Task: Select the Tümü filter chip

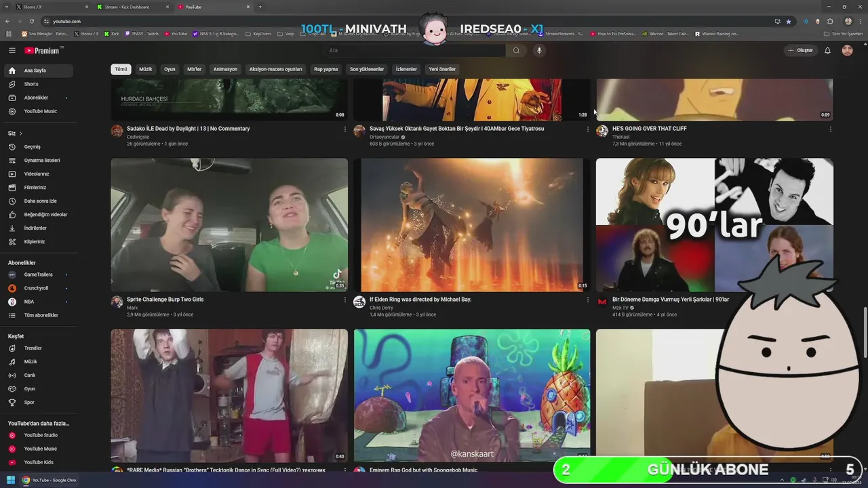Action: 121,69
